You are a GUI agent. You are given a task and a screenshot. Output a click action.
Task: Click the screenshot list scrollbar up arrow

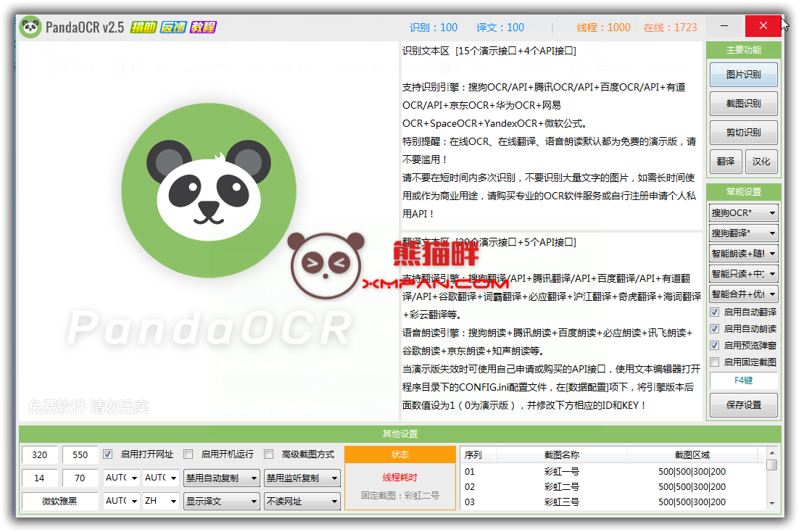[x=771, y=452]
